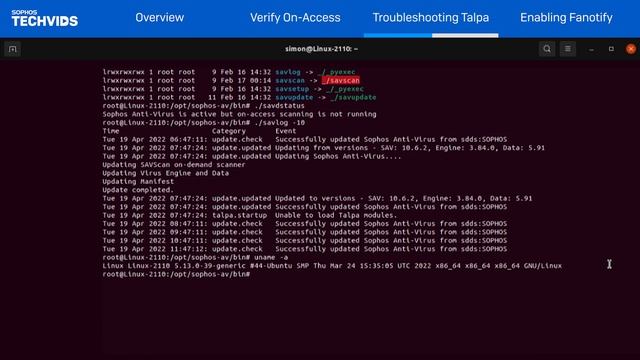Minimize the terminal window
This screenshot has width=640, height=360.
click(591, 49)
